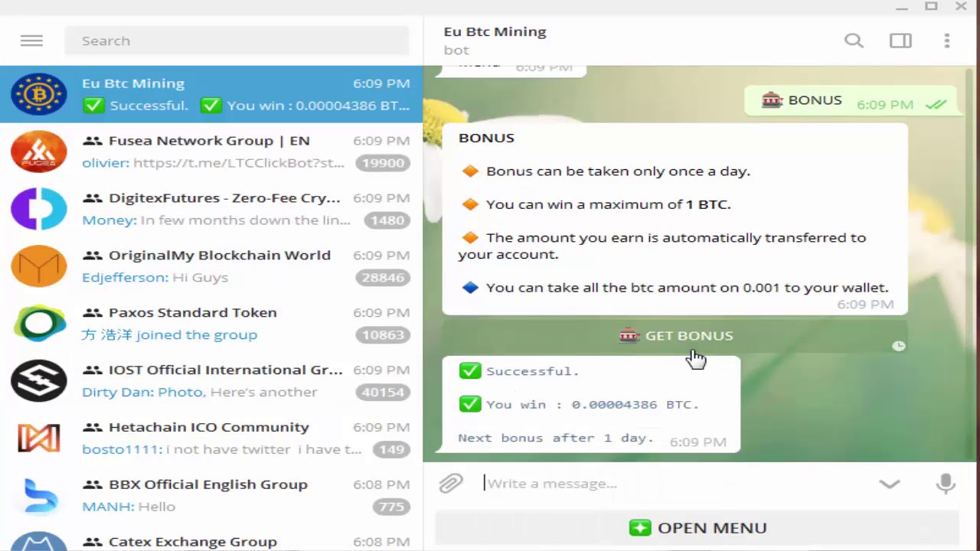This screenshot has height=551, width=980.
Task: Select the OriginalMy Blockchain World avatar
Action: pyautogui.click(x=39, y=266)
